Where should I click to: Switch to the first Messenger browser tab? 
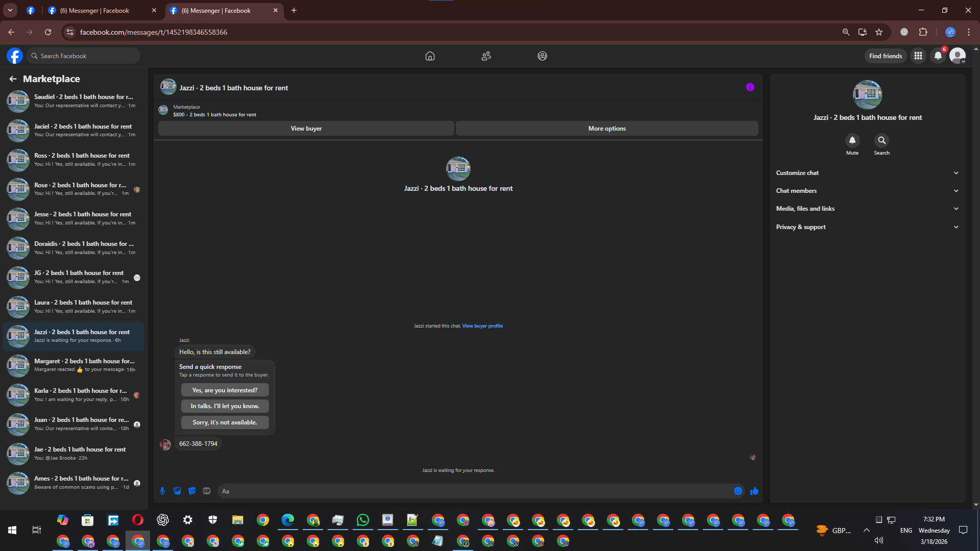pos(94,10)
